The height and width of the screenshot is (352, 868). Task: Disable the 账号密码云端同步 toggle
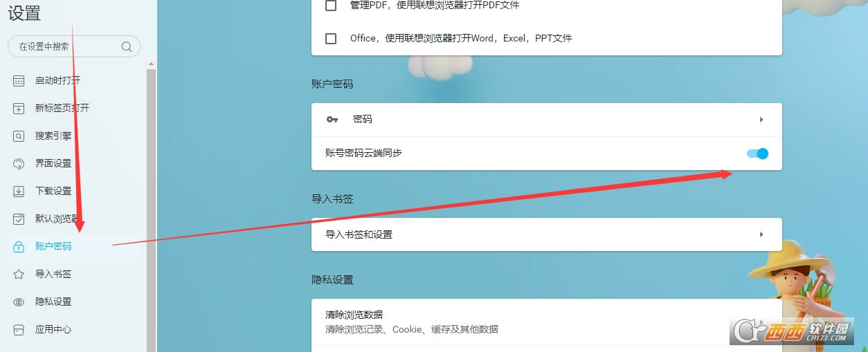coord(758,154)
